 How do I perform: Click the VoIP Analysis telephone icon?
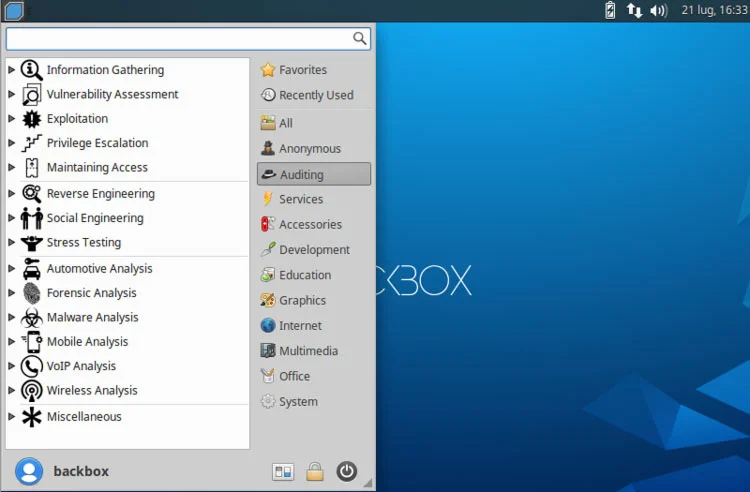[32, 366]
